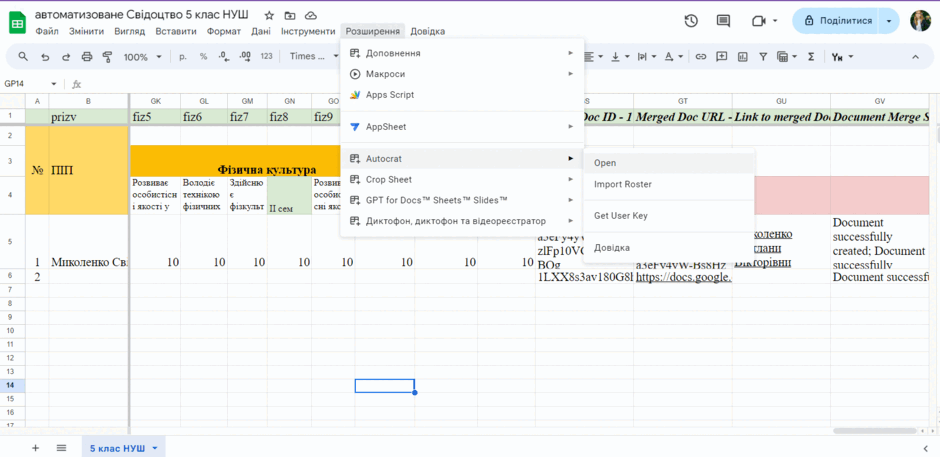Decrease decimal places
The image size is (940, 457).
(x=224, y=56)
